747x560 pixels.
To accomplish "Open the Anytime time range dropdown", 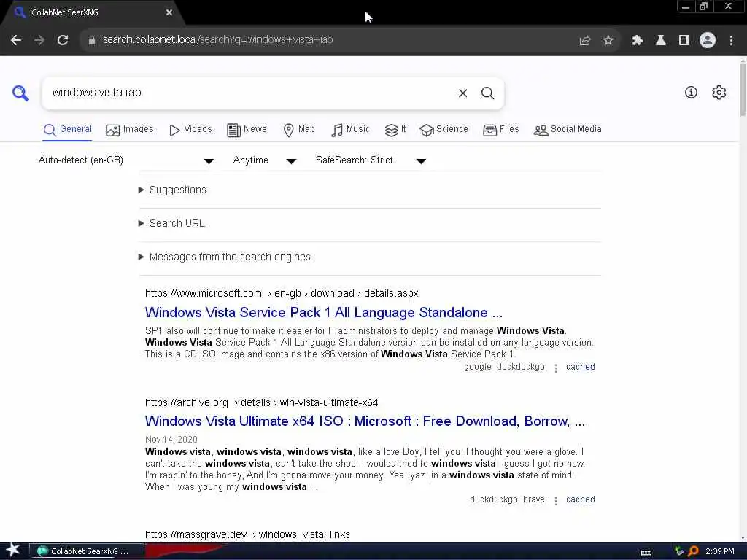I will pos(265,160).
